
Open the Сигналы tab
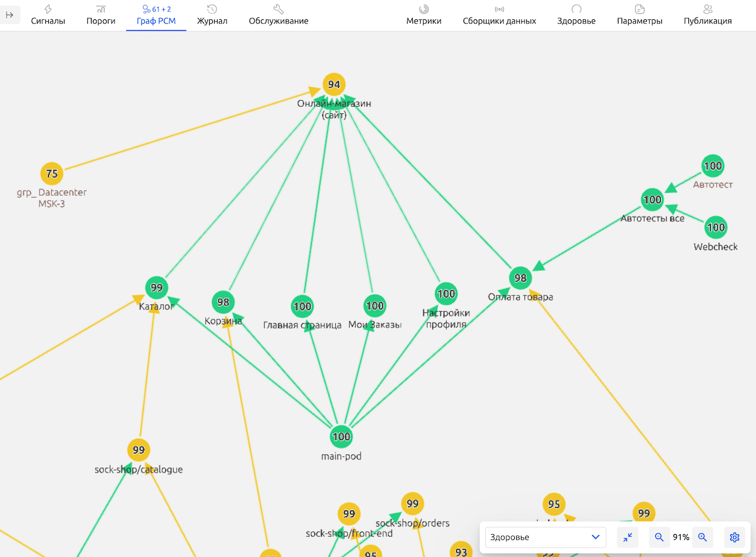pos(48,15)
